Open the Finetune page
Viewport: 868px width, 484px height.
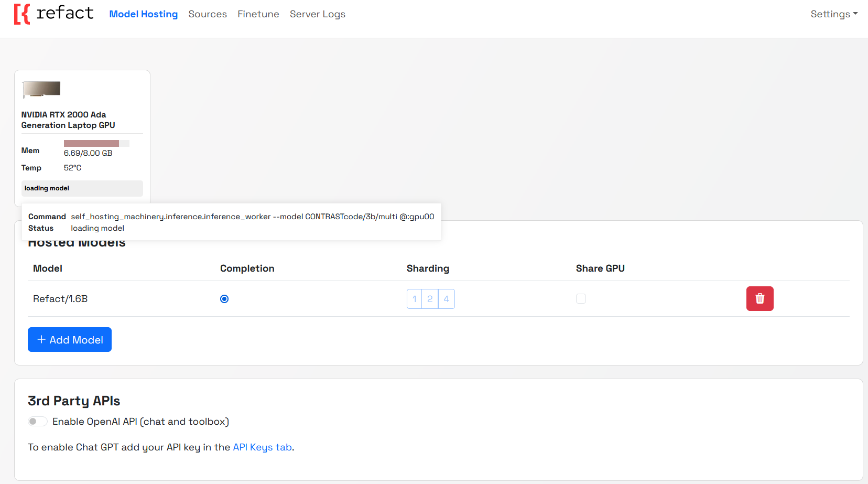coord(258,14)
